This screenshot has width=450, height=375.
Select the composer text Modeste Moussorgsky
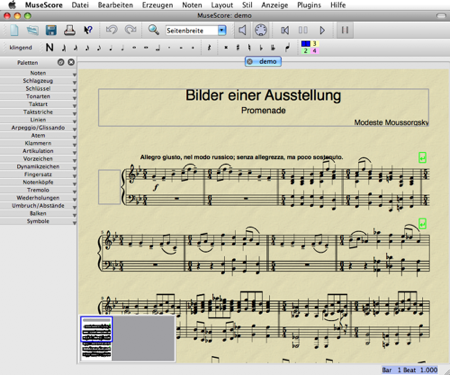point(391,123)
